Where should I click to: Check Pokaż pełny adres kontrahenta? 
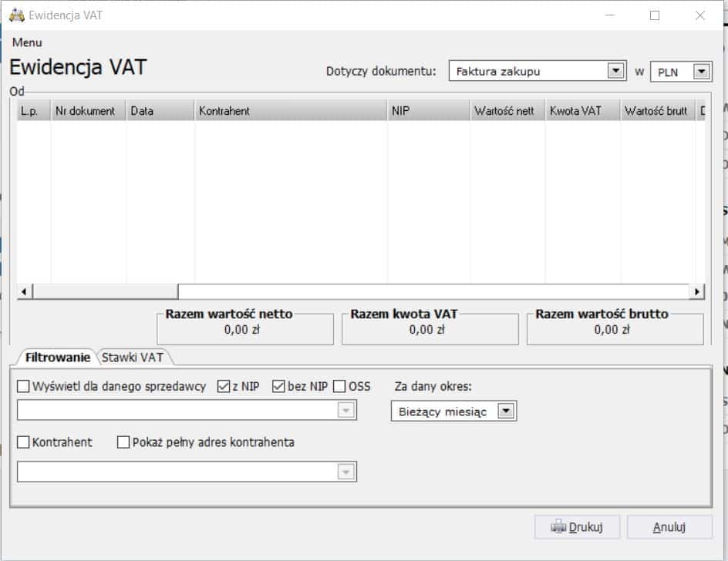pyautogui.click(x=124, y=442)
